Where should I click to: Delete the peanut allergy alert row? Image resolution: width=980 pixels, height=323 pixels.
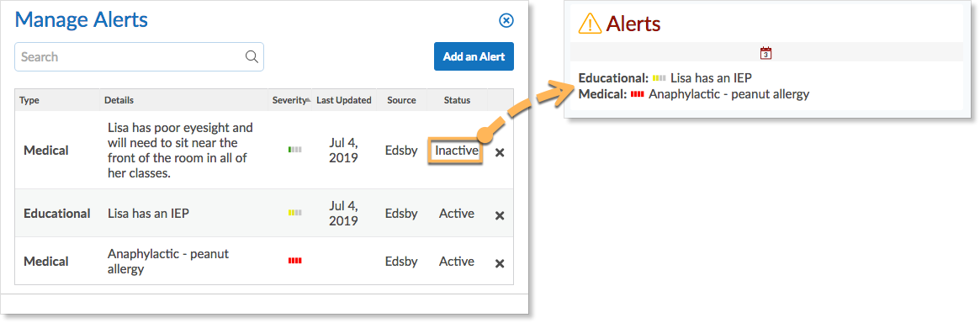tap(500, 263)
